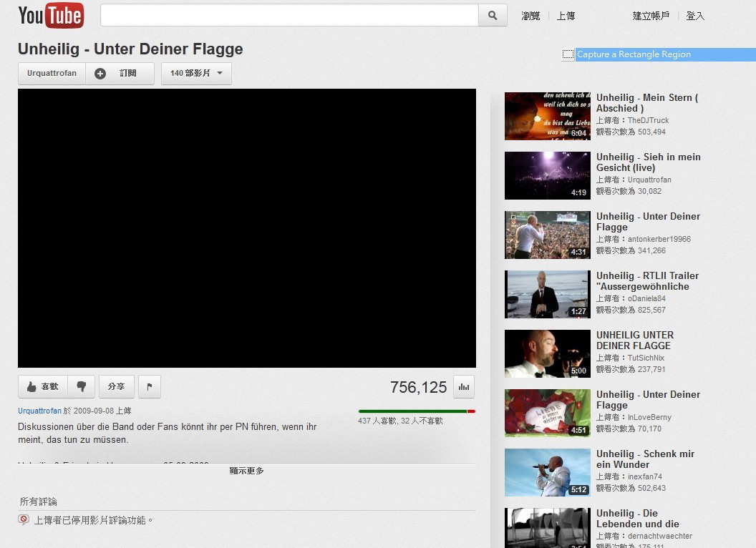
Task: Click the 756,125 view count
Action: [419, 387]
